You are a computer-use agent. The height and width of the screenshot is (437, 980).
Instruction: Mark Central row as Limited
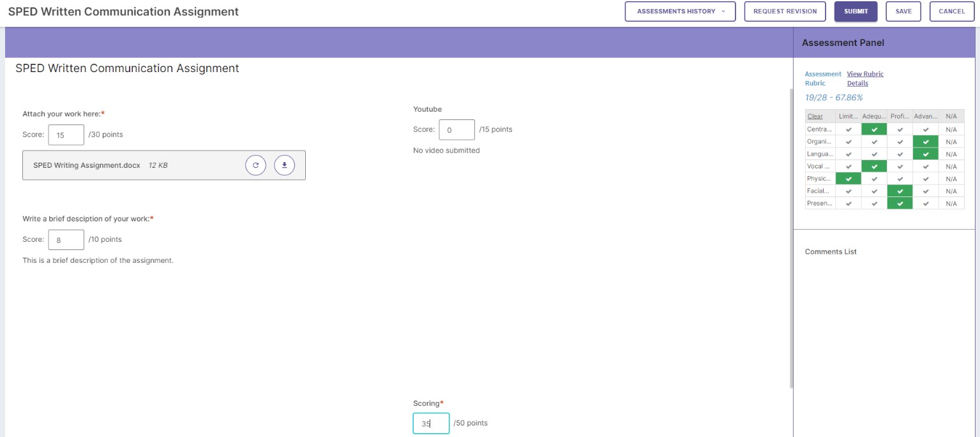[x=848, y=129]
